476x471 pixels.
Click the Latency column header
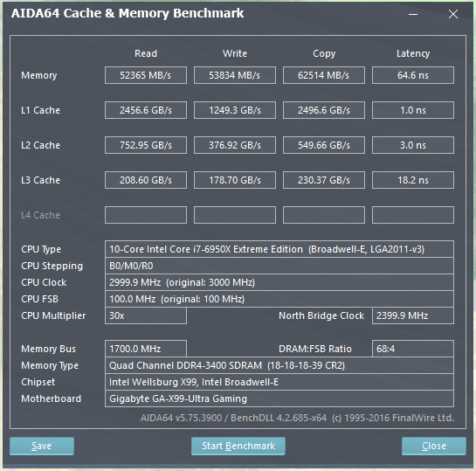(413, 54)
